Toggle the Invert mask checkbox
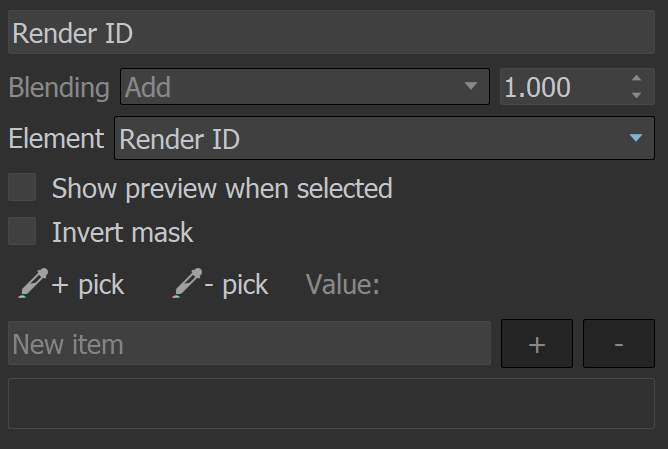Screen dimensions: 668x449 [22, 231]
